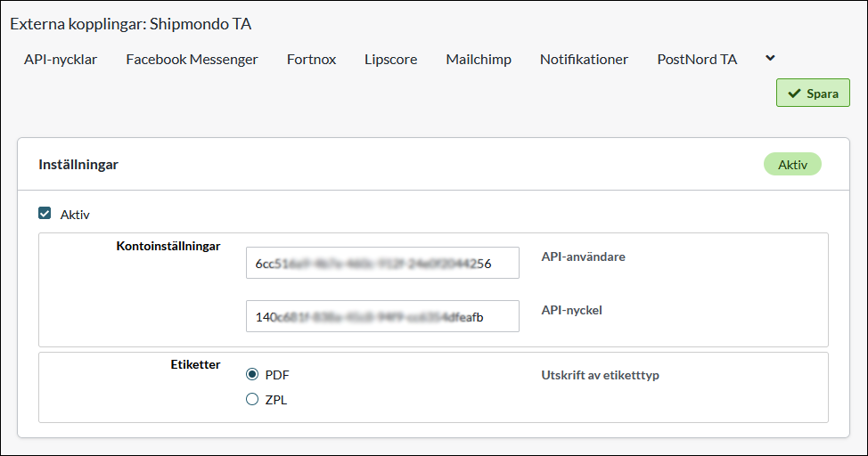Viewport: 868px width, 456px height.
Task: Open the PostNord TA tab
Action: tap(697, 60)
